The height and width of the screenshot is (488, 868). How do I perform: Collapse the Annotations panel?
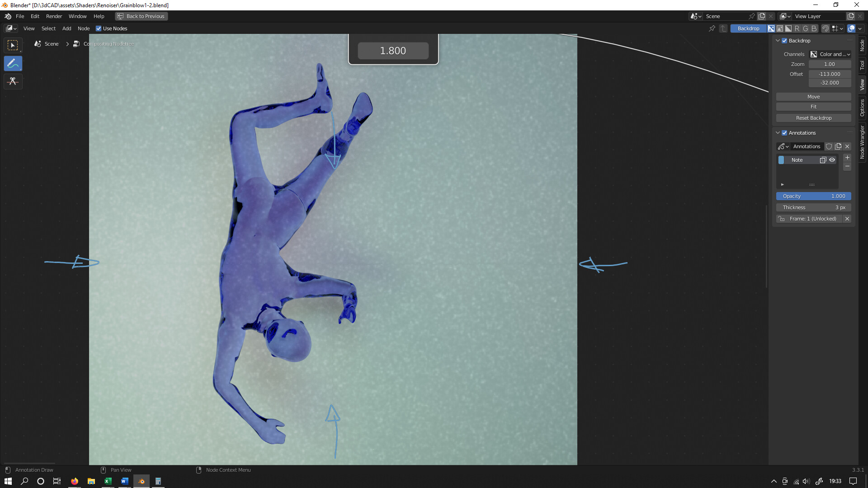778,133
